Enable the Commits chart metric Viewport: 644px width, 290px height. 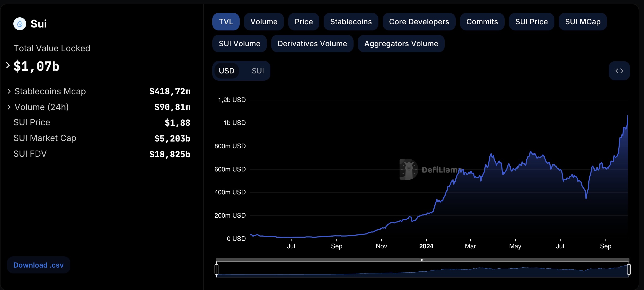482,22
